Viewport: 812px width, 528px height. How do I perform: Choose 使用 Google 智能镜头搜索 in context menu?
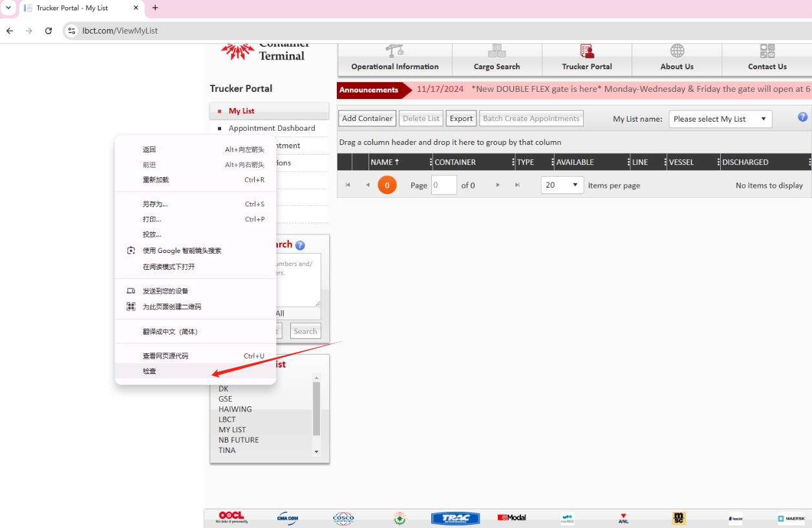(x=195, y=250)
